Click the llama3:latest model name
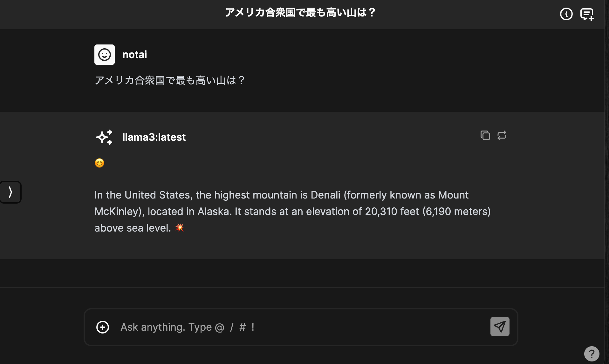 (x=154, y=137)
